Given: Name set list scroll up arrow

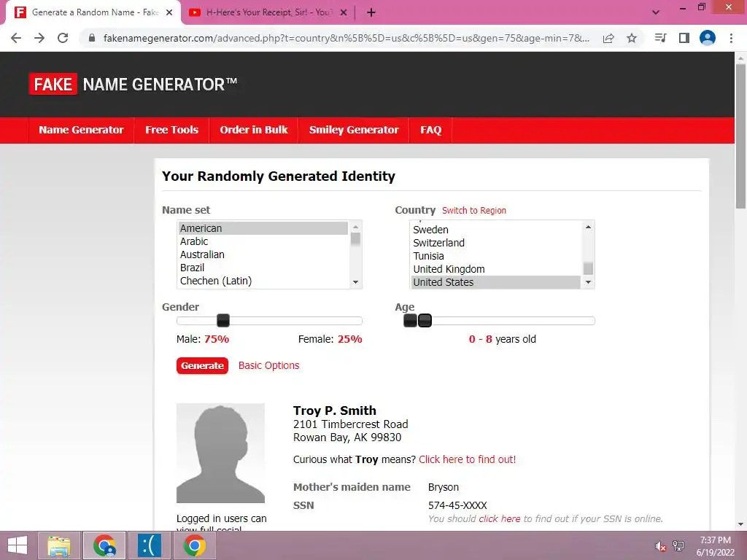Looking at the screenshot, I should point(355,227).
